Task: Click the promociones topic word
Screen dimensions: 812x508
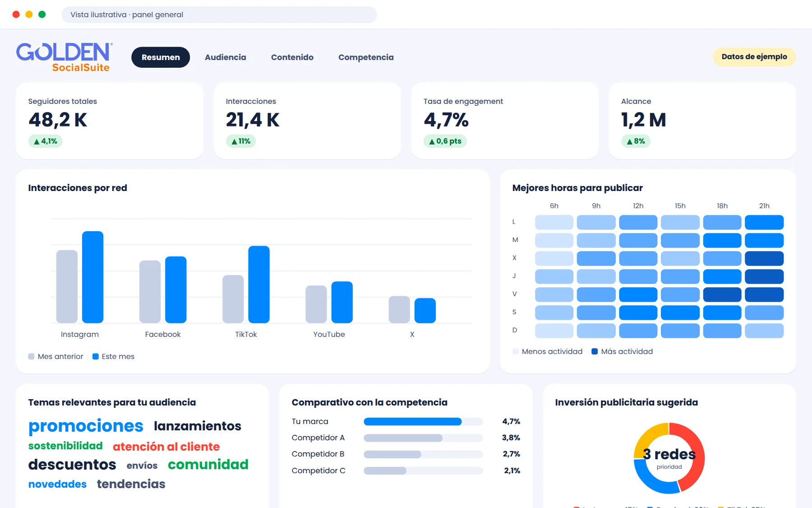Action: pyautogui.click(x=86, y=426)
